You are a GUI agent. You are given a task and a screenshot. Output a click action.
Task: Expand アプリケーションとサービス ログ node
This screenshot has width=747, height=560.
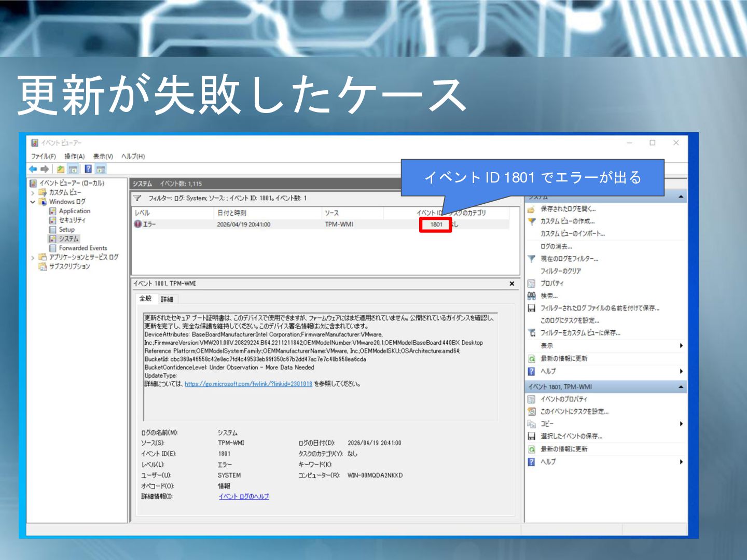33,257
